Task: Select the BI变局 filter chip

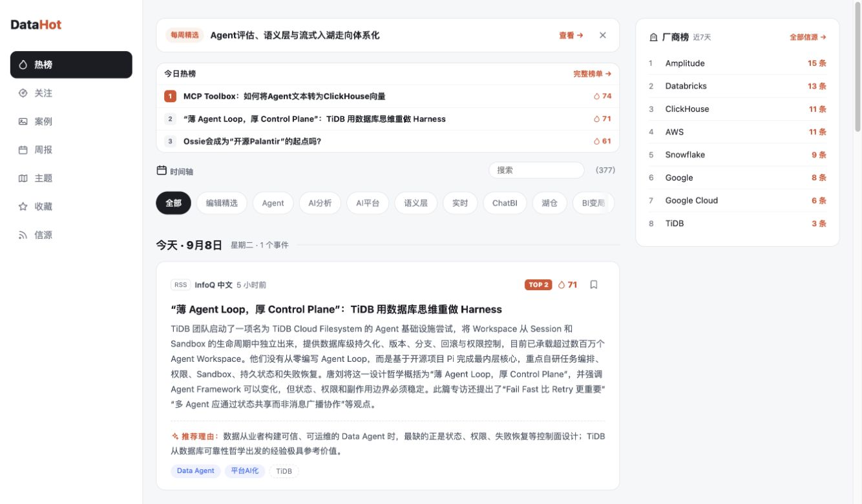Action: (x=593, y=203)
